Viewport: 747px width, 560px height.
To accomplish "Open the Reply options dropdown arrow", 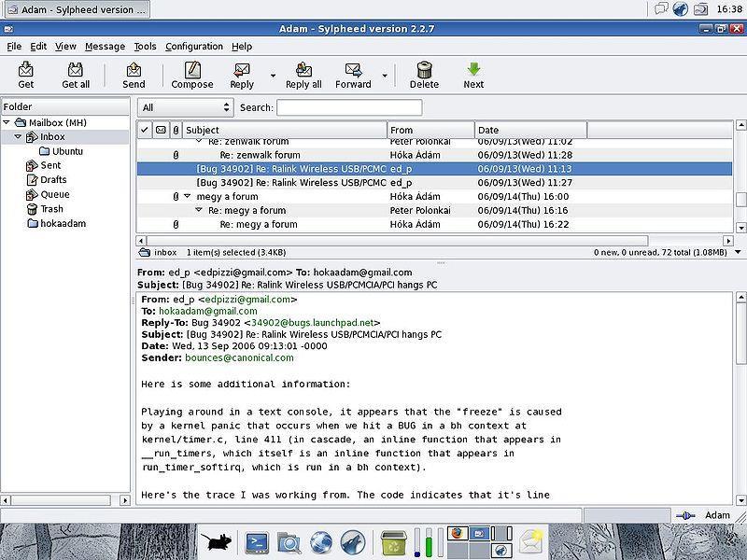I will (x=273, y=76).
